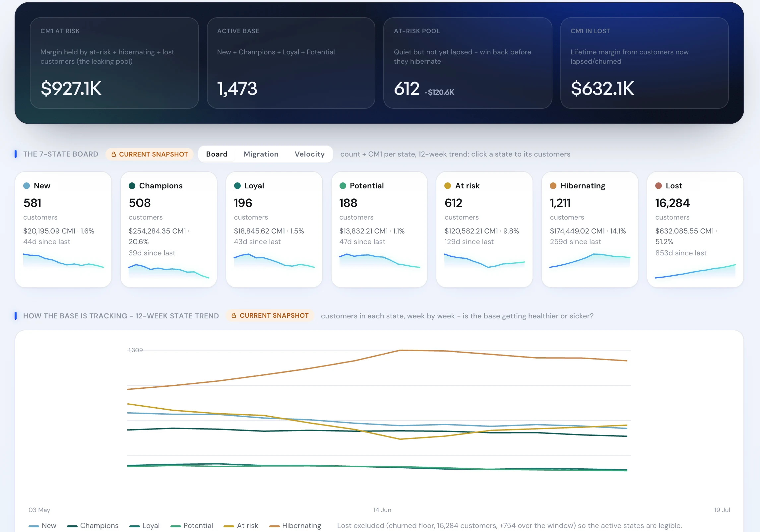Switch to the Migration tab

click(x=261, y=154)
